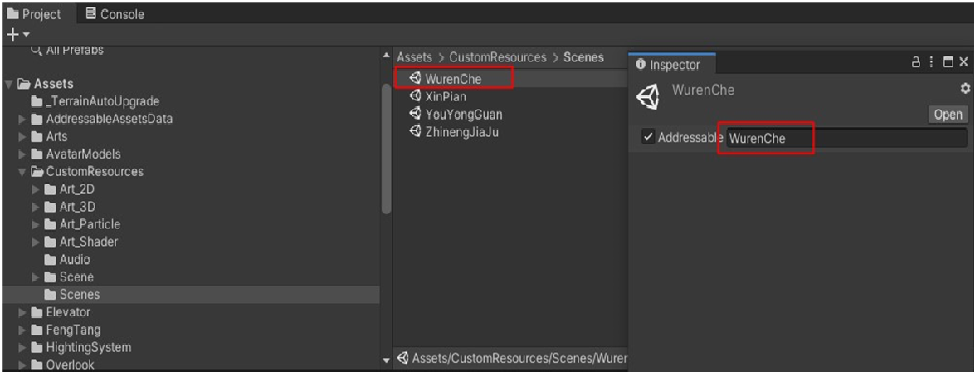
Task: Open the plus create dropdown
Action: [17, 34]
